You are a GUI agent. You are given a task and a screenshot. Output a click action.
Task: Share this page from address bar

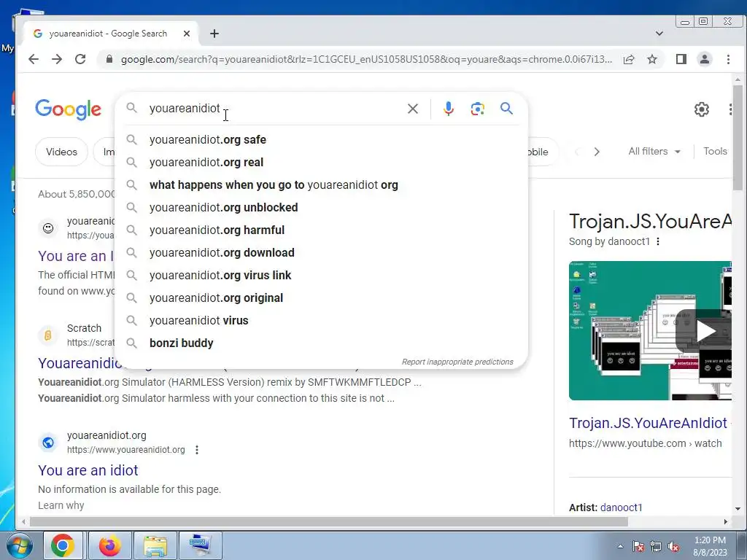pyautogui.click(x=629, y=59)
